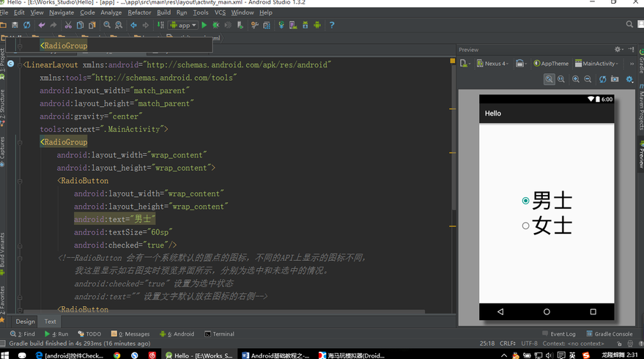Open the Refactor menu

pyautogui.click(x=139, y=12)
